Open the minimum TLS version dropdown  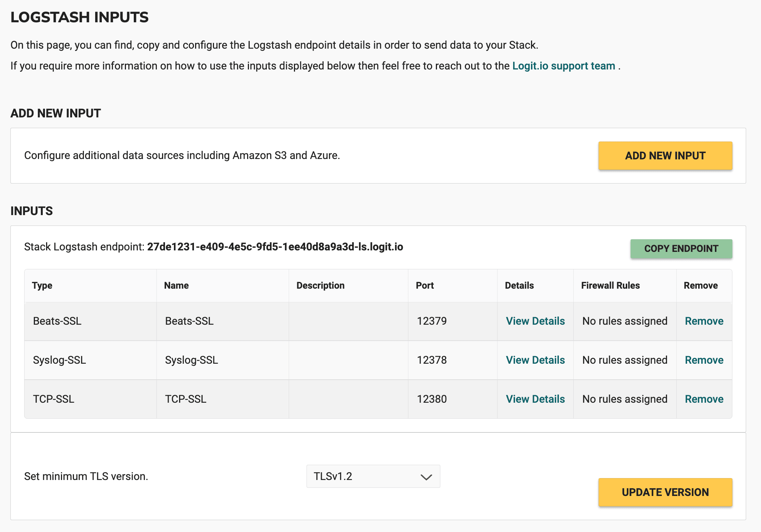coord(373,476)
